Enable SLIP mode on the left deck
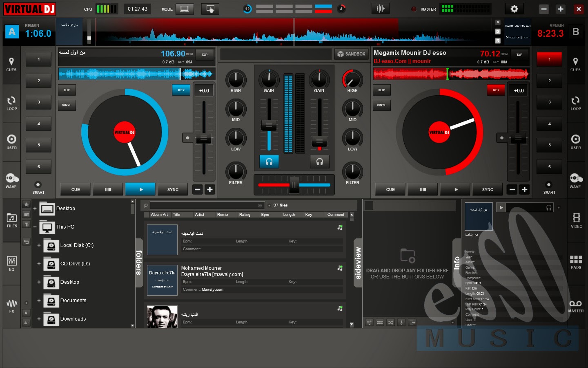This screenshot has width=588, height=368. 67,90
